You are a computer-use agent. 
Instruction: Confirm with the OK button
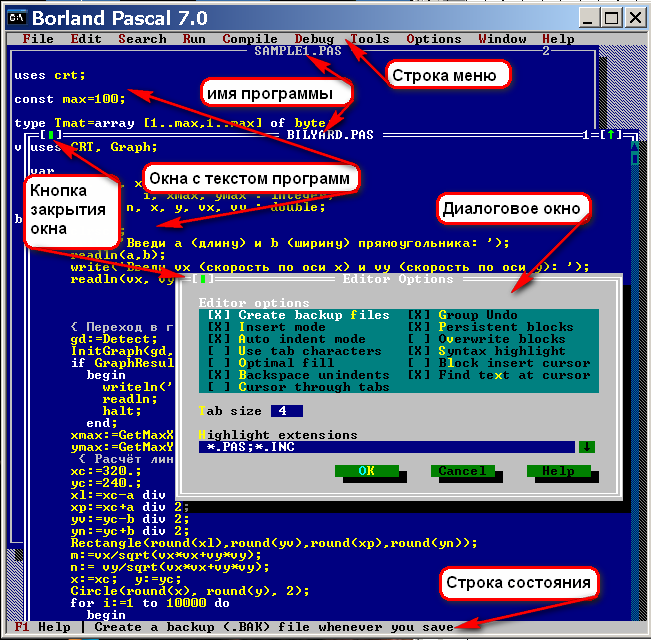click(367, 471)
